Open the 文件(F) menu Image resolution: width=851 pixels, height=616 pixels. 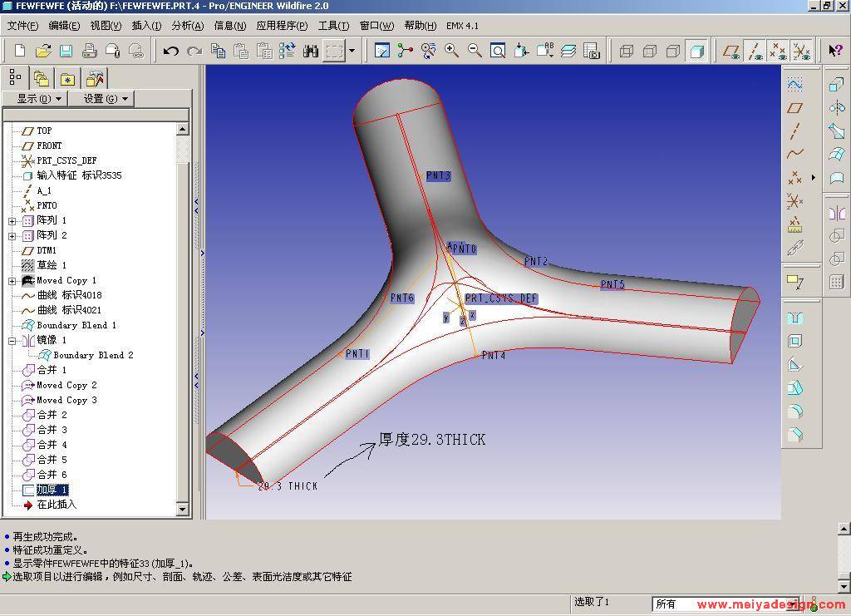click(22, 26)
